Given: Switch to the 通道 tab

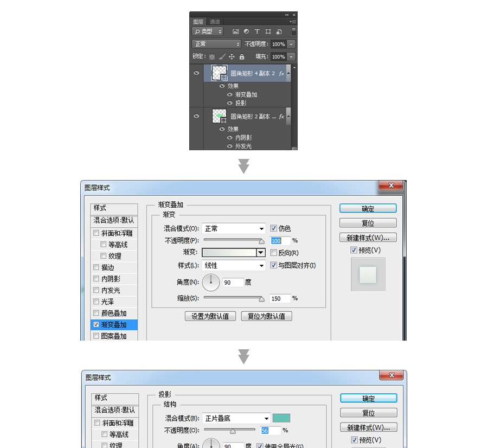Looking at the screenshot, I should (214, 22).
